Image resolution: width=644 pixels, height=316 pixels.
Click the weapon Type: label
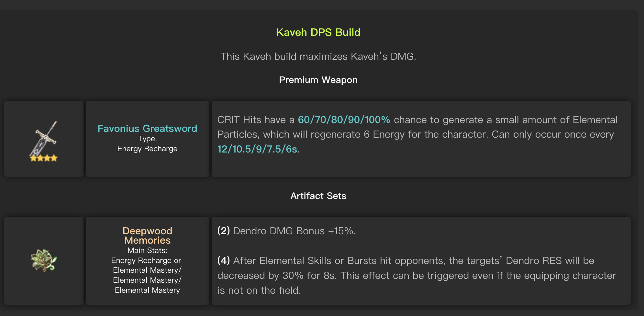click(147, 139)
